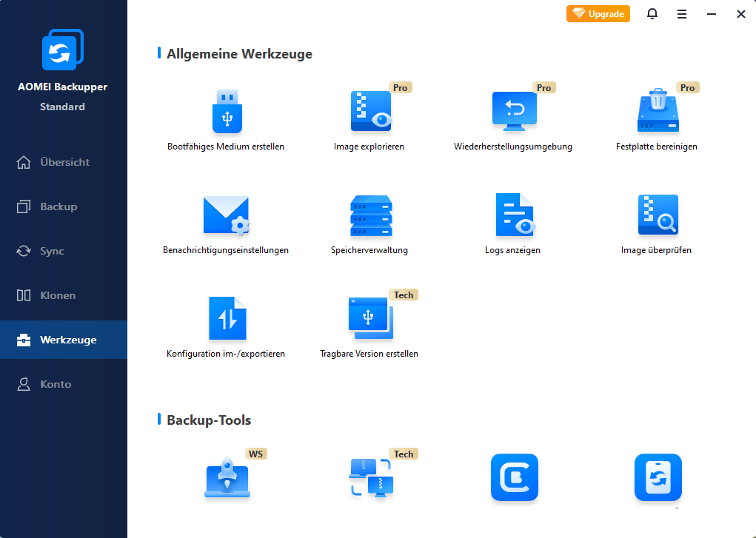Open the mobile phone sync tool
This screenshot has width=756, height=538.
click(658, 478)
